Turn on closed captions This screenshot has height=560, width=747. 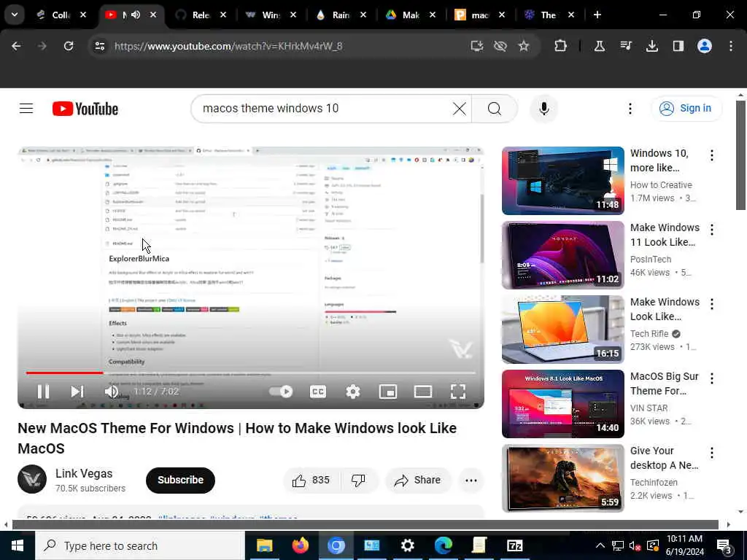pyautogui.click(x=318, y=392)
